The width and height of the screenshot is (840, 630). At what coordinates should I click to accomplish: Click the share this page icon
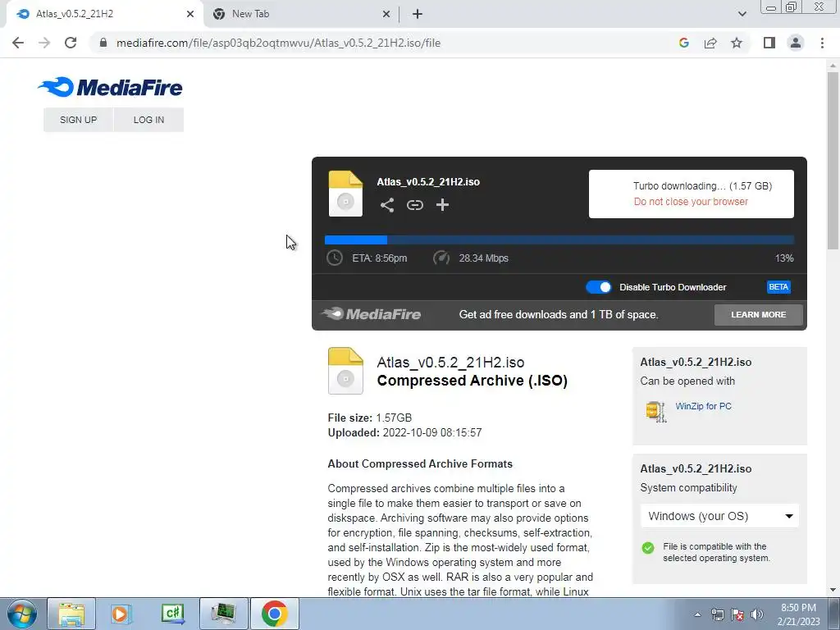click(x=710, y=43)
